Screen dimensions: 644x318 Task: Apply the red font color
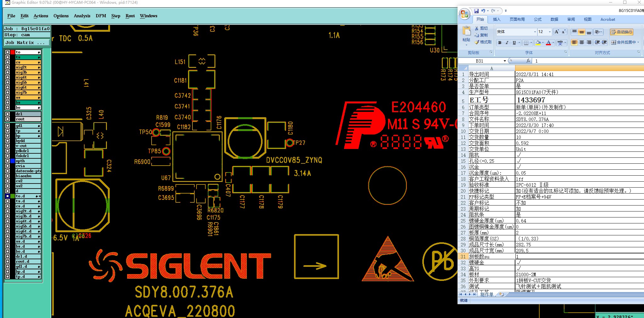548,42
